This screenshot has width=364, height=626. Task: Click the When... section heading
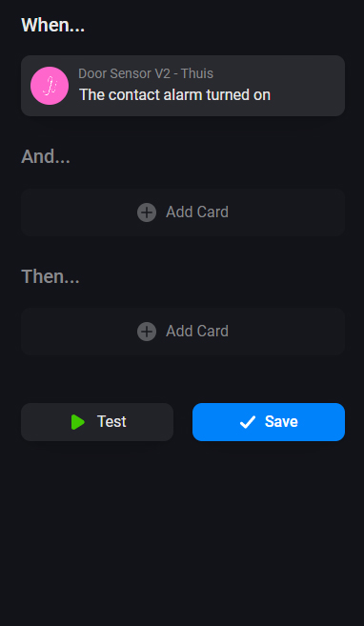click(52, 25)
